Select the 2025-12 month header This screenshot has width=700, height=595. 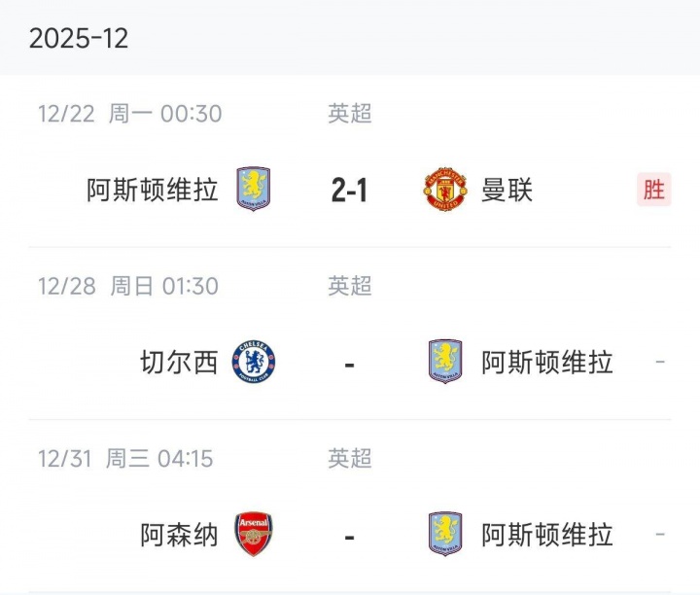[x=79, y=38]
